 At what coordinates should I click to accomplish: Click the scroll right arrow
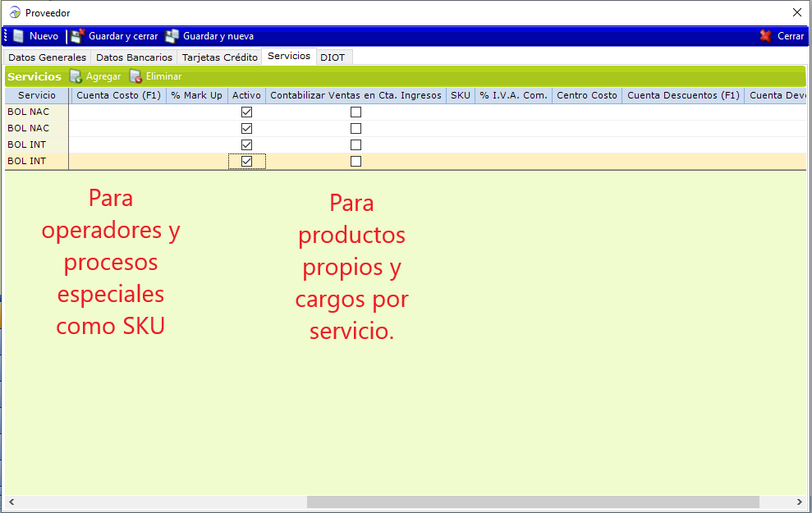[799, 502]
